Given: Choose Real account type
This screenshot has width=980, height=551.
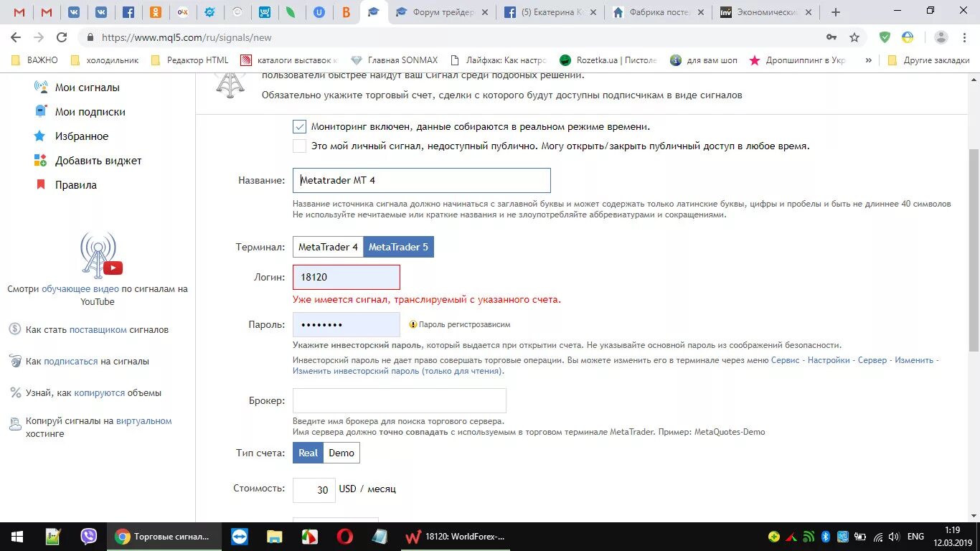Looking at the screenshot, I should tap(308, 453).
